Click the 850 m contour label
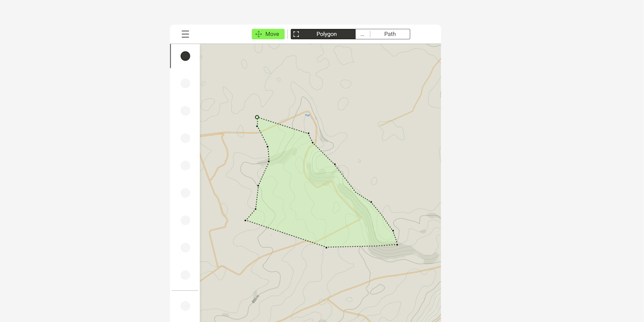Screen dimensions: 644x322 [255, 297]
